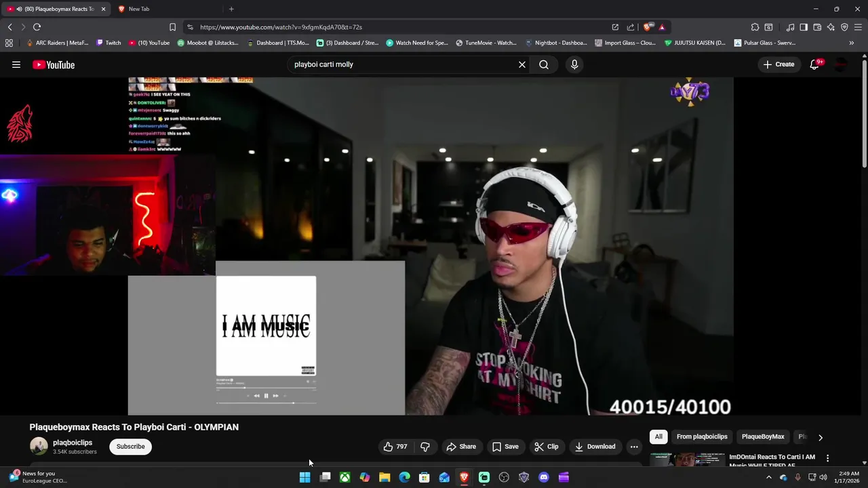Open bookmark apps grid icon
Viewport: 868px width, 488px height.
[9, 43]
